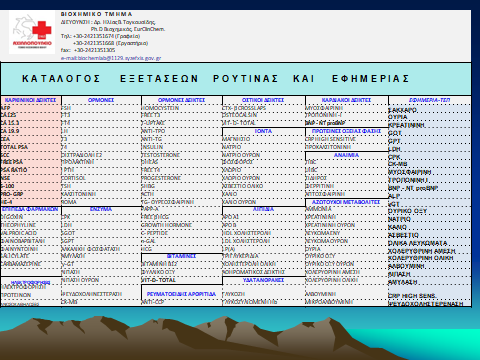Select the PSA RATIO cell
This screenshot has height=360, width=480.
14,170
